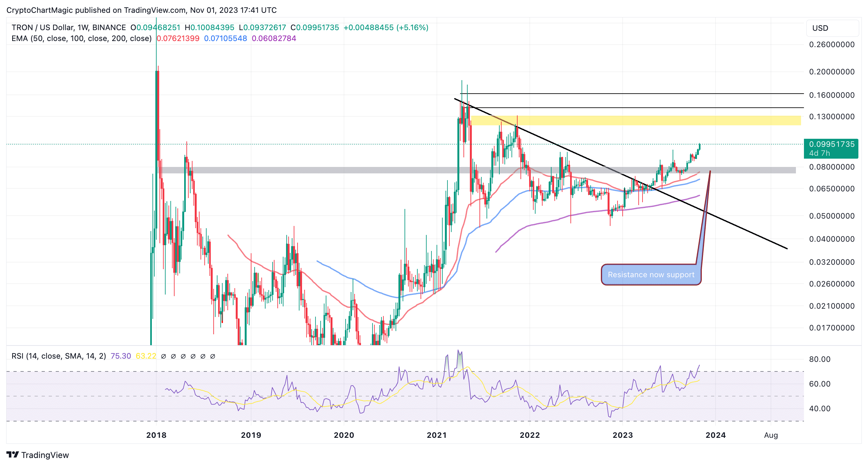868x466 pixels.
Task: Click the 2020 time axis label
Action: [x=344, y=435]
